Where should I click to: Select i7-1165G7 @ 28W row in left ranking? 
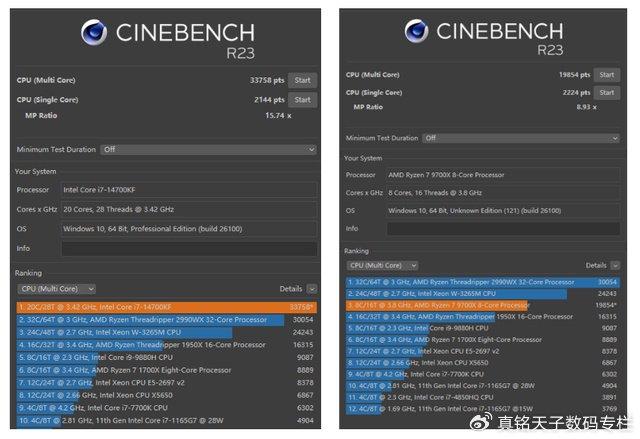click(x=167, y=421)
